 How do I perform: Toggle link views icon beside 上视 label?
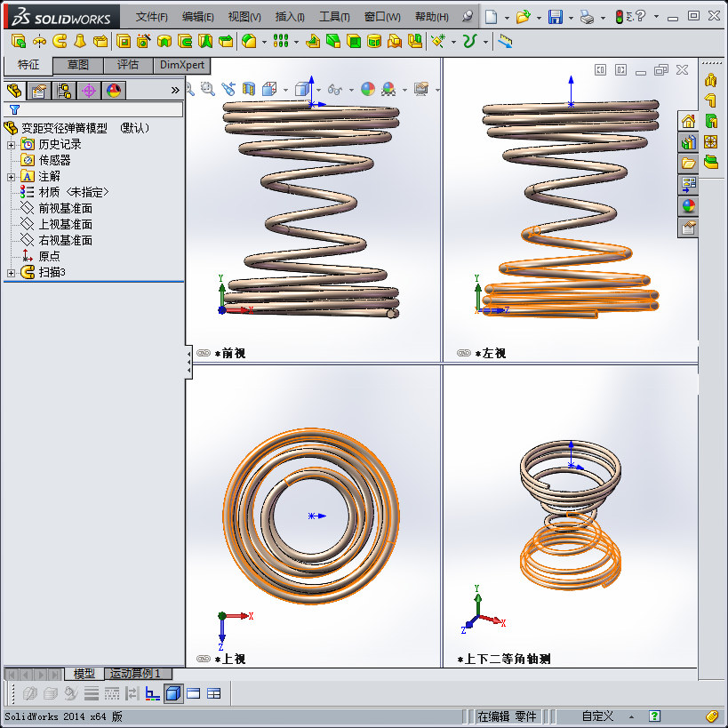click(x=204, y=659)
